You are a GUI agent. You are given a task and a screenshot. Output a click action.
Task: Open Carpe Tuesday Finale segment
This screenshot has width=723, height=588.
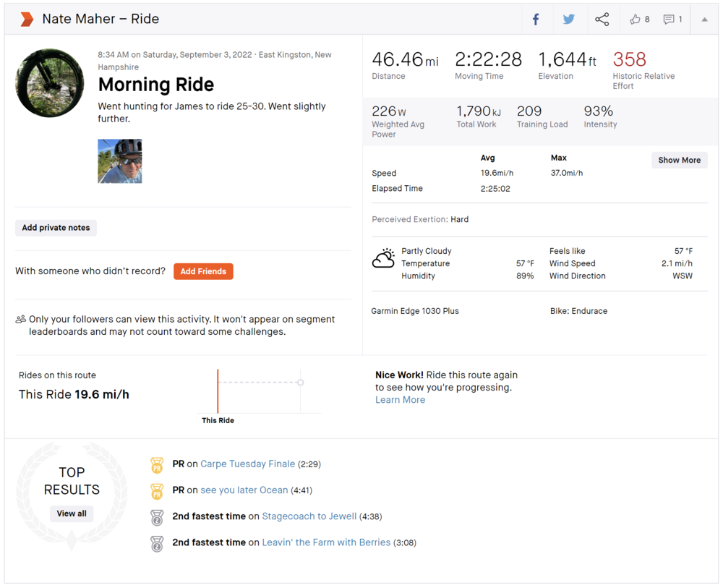click(247, 464)
